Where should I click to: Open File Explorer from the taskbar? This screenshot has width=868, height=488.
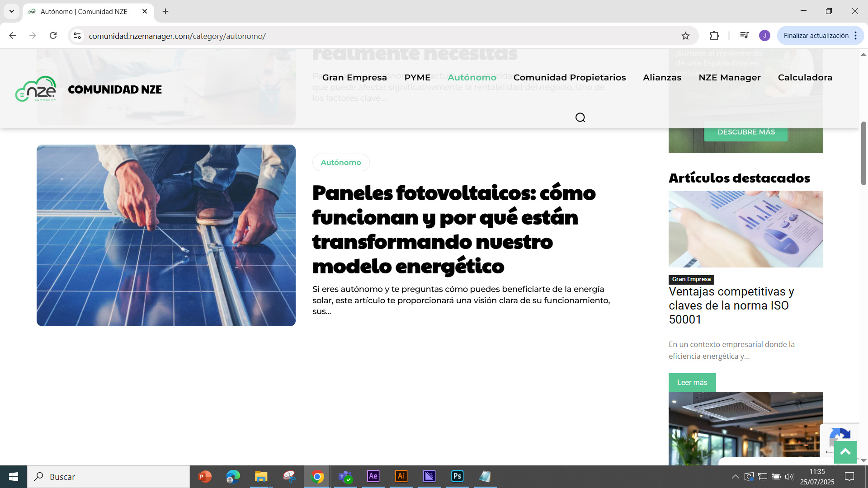(x=261, y=477)
